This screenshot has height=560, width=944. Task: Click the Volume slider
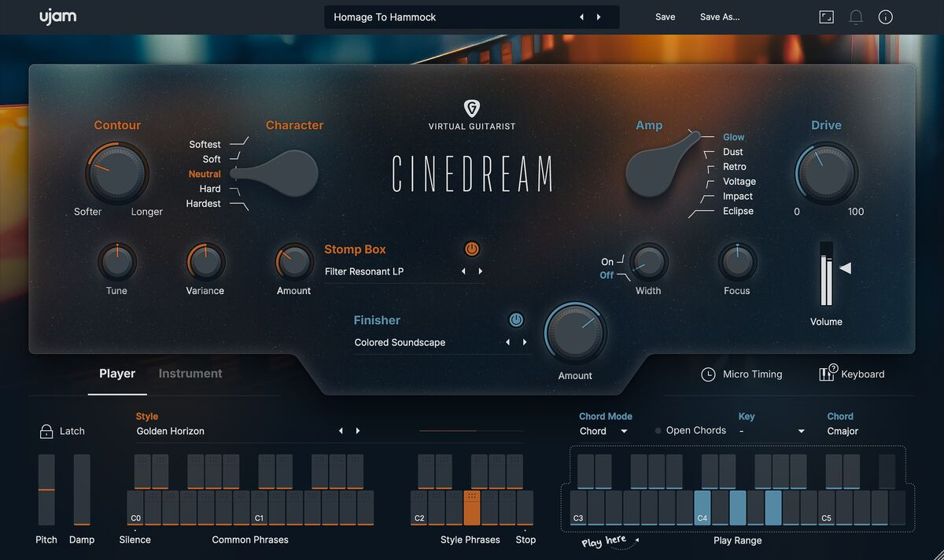click(x=826, y=275)
